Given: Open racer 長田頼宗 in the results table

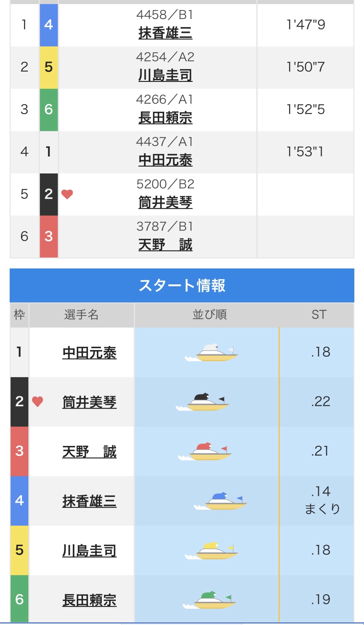Looking at the screenshot, I should [x=165, y=118].
